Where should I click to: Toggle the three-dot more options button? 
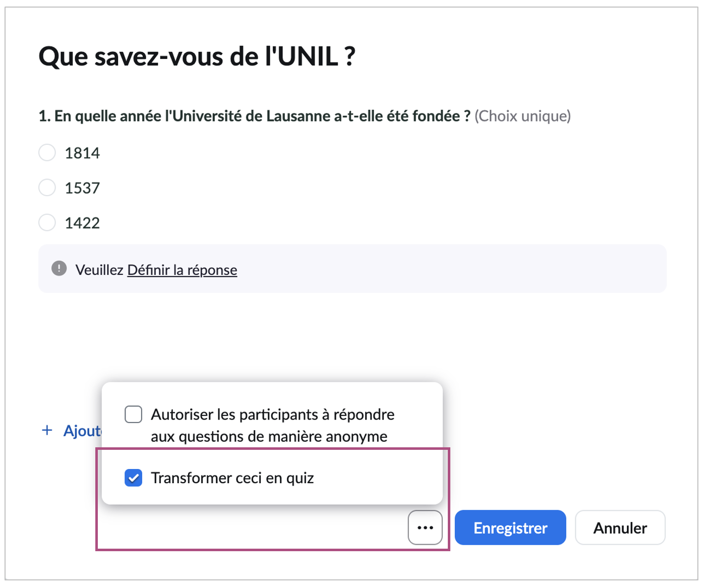(425, 527)
